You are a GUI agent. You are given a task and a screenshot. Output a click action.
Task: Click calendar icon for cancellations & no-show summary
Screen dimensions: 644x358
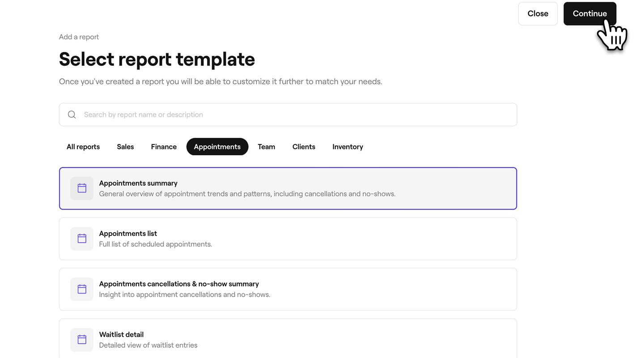tap(82, 289)
